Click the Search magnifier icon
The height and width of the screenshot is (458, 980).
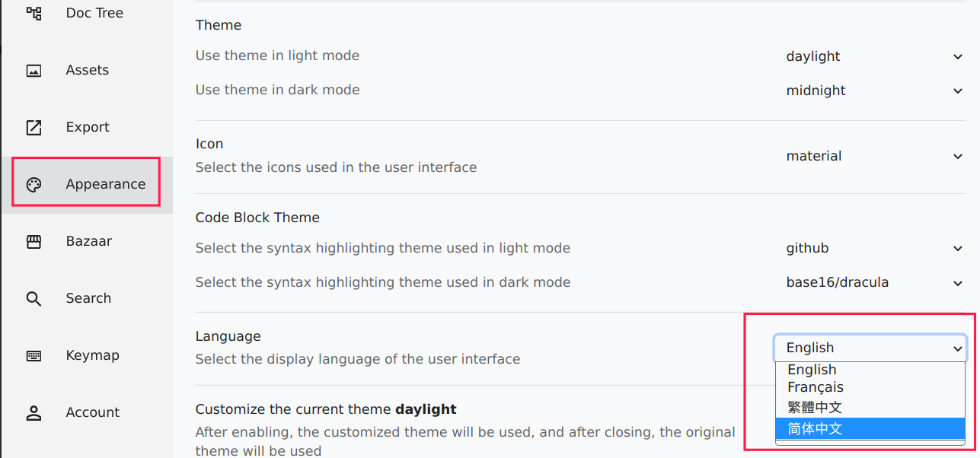(x=34, y=298)
